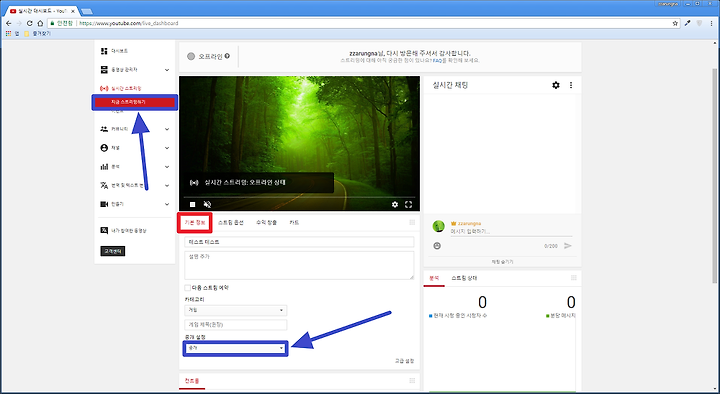Switch to the Monetization tab

tap(266, 222)
